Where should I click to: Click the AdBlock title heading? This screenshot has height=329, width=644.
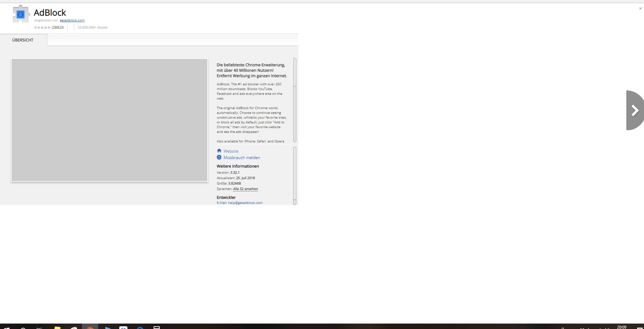coord(50,13)
